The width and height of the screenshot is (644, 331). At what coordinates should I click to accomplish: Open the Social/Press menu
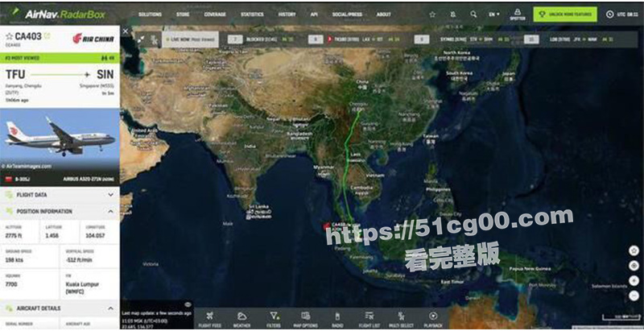pos(347,14)
